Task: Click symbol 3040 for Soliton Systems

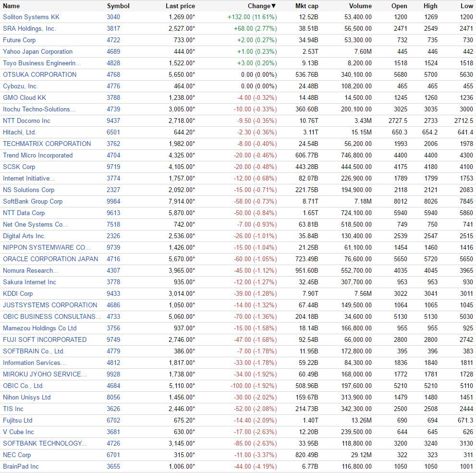Action: [113, 17]
